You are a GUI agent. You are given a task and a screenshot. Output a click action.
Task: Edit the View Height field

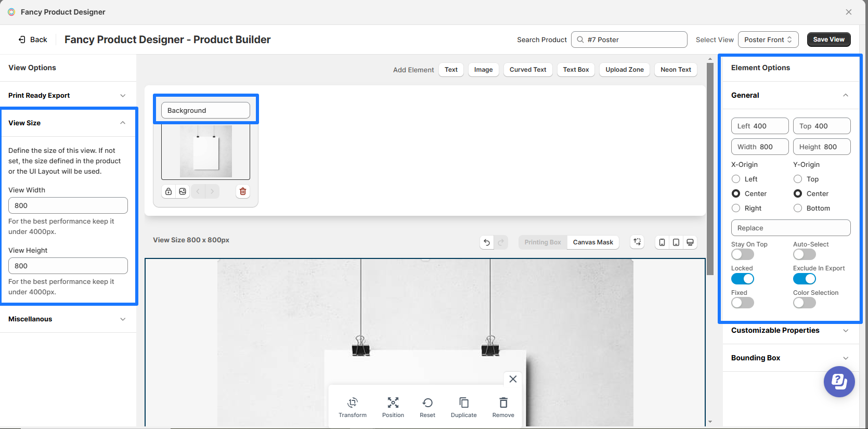(x=68, y=266)
